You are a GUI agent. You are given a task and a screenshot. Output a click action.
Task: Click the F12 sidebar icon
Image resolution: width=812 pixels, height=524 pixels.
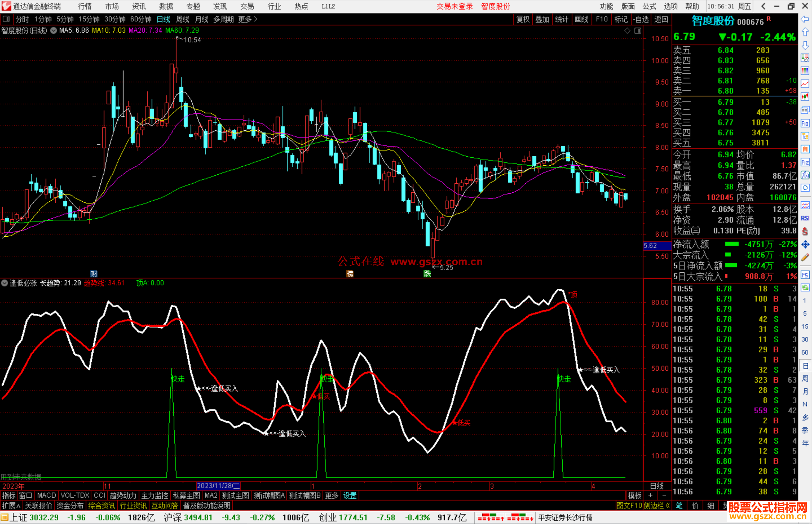point(805,162)
